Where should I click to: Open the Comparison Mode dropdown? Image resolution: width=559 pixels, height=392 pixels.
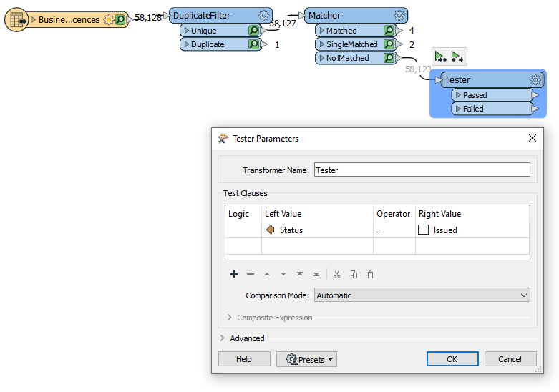(x=422, y=295)
